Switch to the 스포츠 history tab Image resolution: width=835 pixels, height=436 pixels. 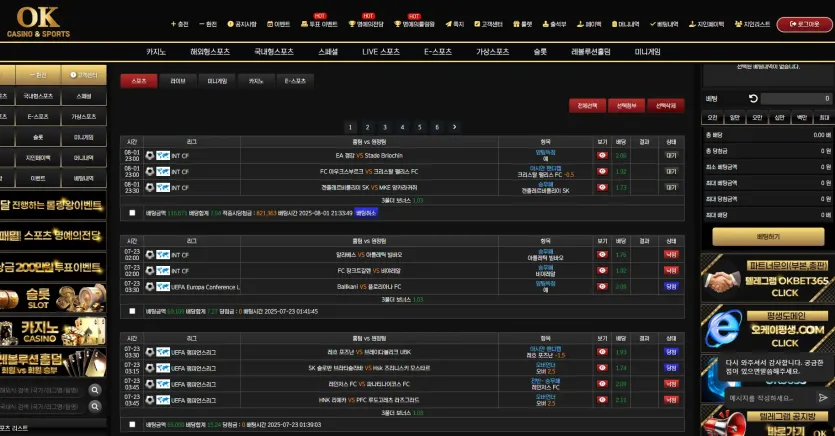click(x=139, y=81)
